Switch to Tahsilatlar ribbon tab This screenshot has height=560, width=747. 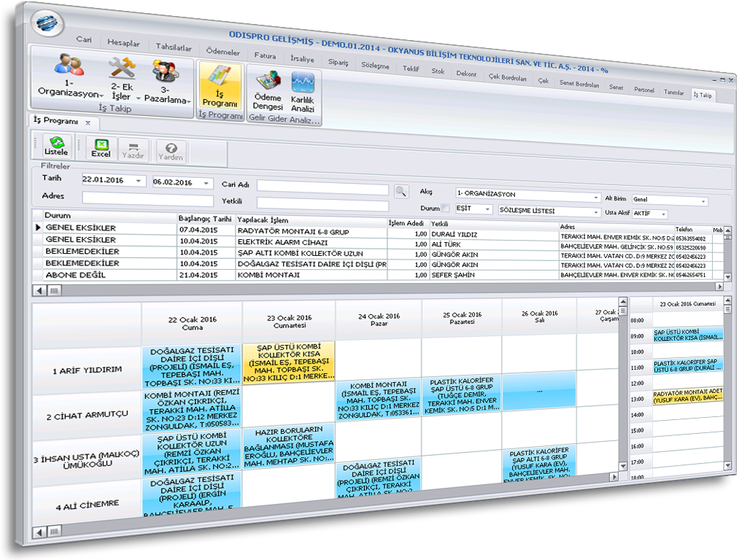pyautogui.click(x=174, y=47)
